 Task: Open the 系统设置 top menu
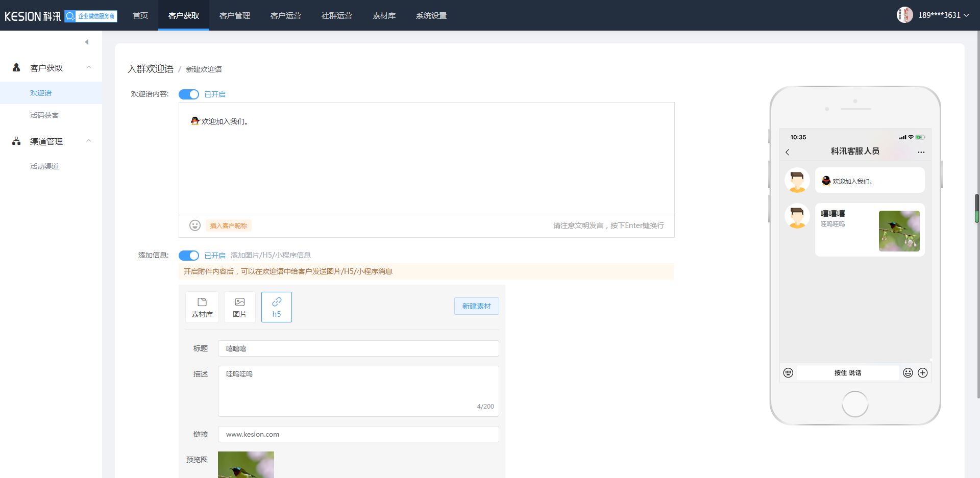431,16
